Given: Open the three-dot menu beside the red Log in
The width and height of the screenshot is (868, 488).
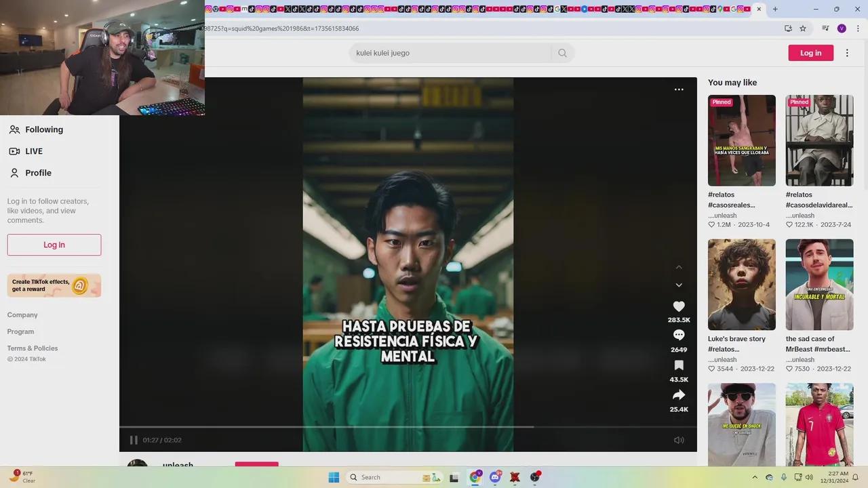Looking at the screenshot, I should coord(847,53).
